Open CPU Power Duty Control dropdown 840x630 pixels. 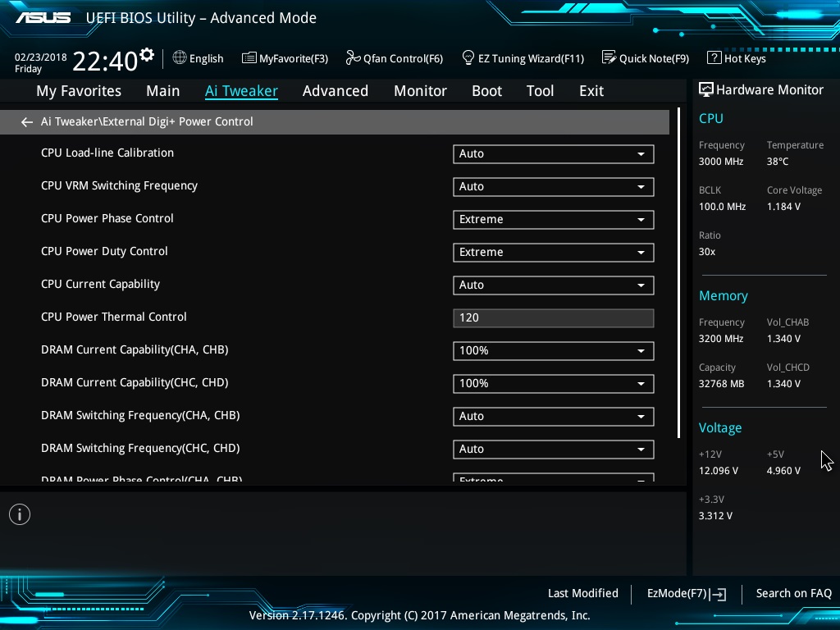554,253
